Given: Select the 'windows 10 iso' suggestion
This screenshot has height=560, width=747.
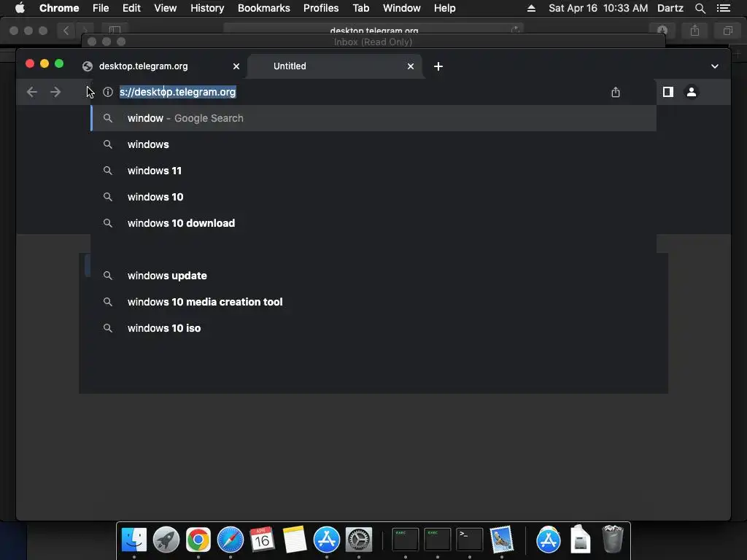Looking at the screenshot, I should click(373, 328).
